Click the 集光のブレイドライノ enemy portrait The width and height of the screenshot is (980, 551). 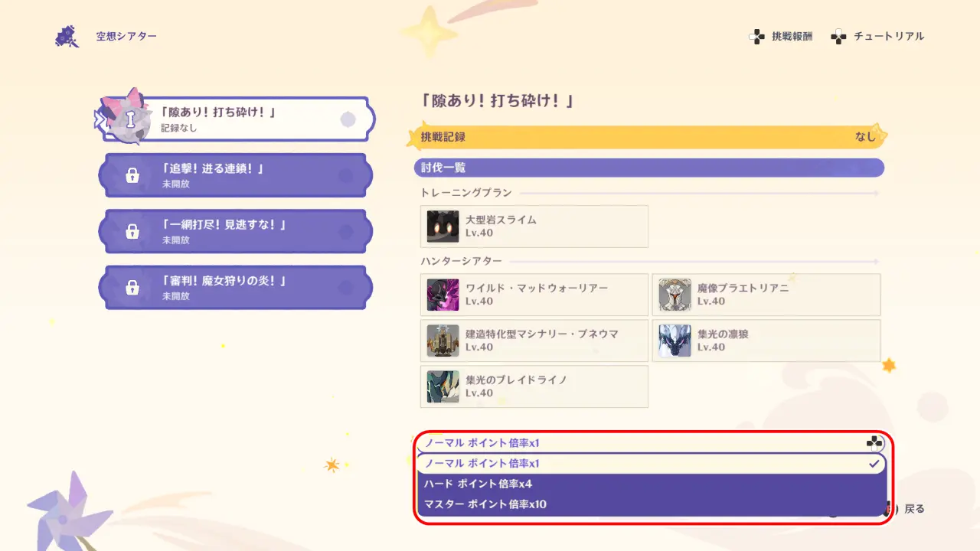point(443,387)
